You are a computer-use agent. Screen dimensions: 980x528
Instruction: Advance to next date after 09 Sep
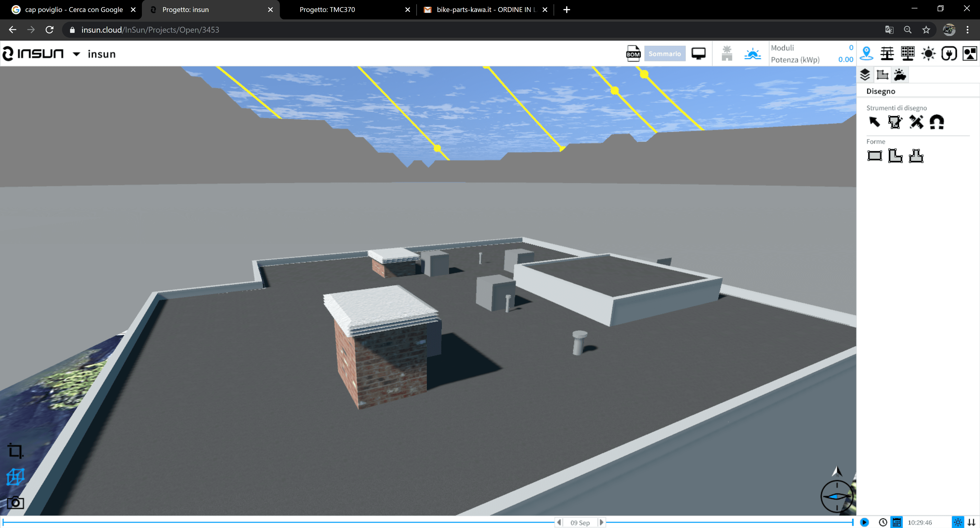click(x=602, y=522)
